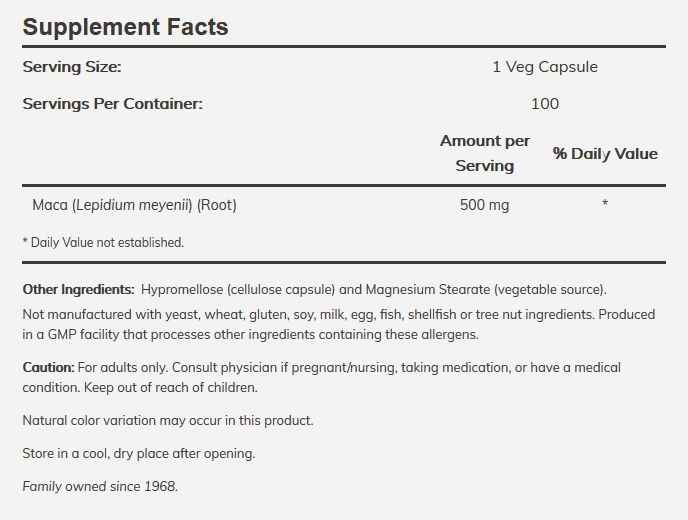Click the asterisk in the Daily Value column
Viewport: 688px width, 520px height.
click(x=605, y=203)
